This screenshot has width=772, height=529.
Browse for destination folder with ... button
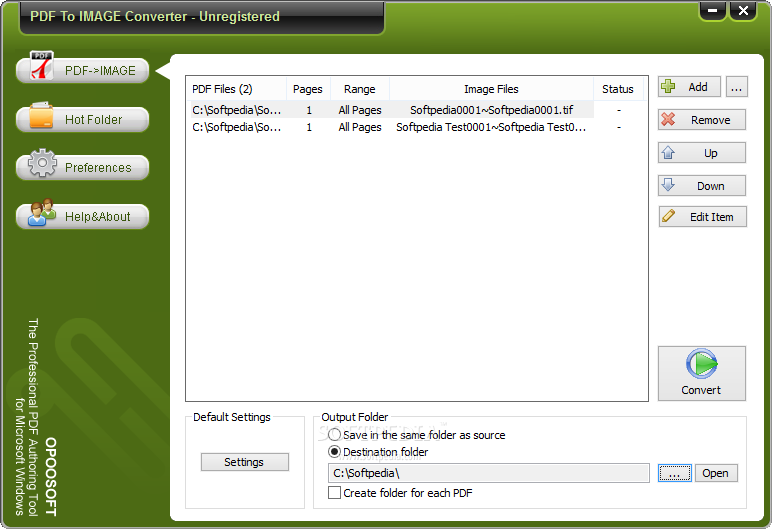pos(675,473)
